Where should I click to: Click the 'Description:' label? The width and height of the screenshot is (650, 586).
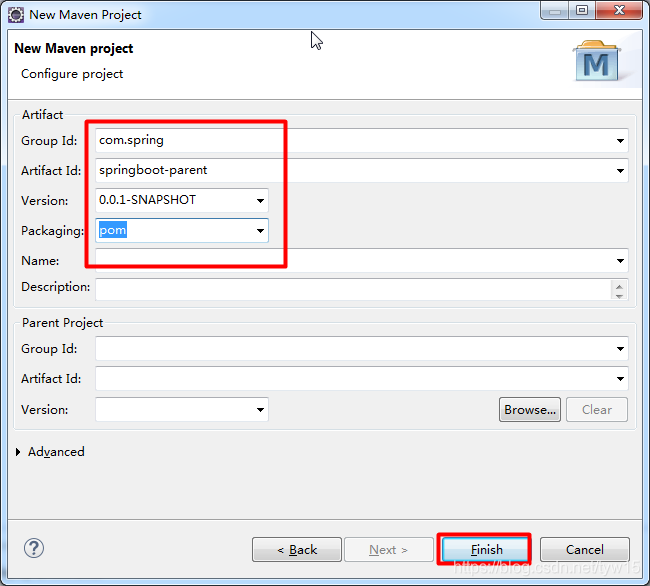pos(56,287)
